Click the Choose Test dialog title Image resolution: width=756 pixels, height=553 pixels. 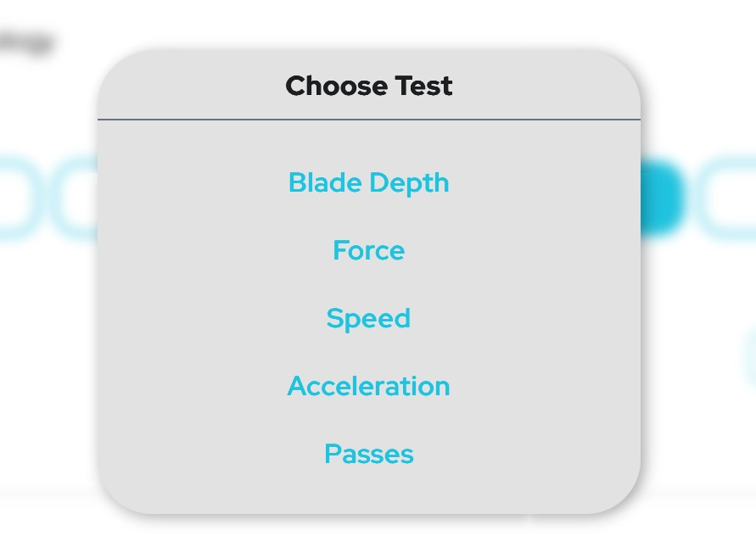pos(368,87)
